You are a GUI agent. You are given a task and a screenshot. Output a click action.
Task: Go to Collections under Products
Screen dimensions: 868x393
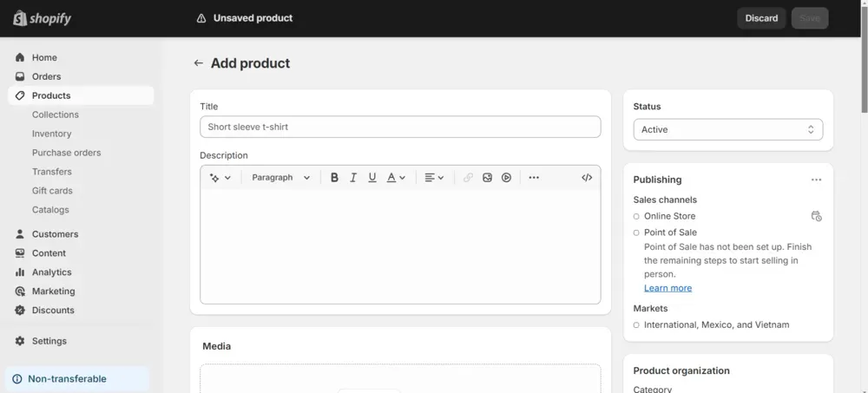pyautogui.click(x=56, y=115)
